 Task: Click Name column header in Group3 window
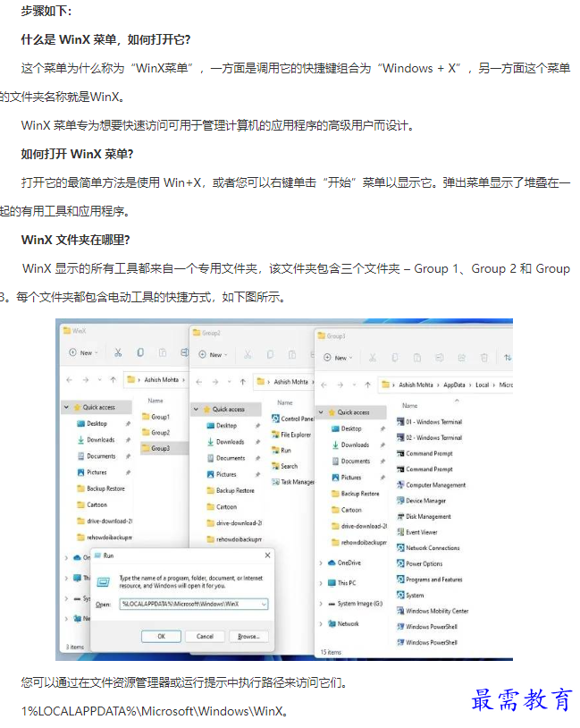[409, 405]
